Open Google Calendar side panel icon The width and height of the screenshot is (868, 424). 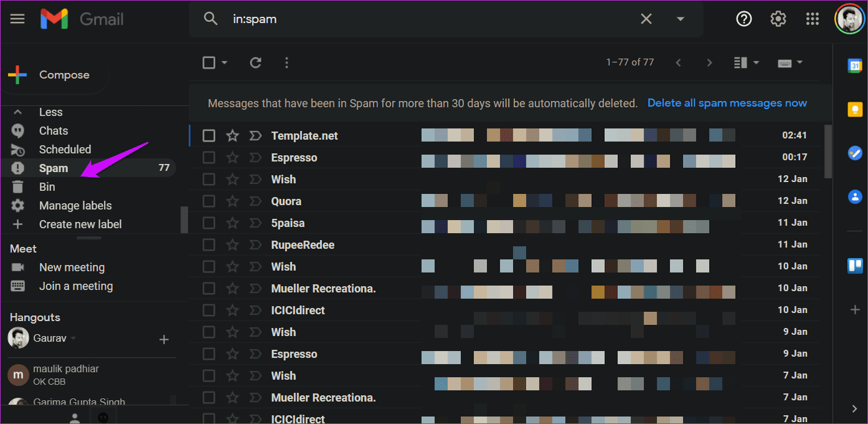point(854,65)
